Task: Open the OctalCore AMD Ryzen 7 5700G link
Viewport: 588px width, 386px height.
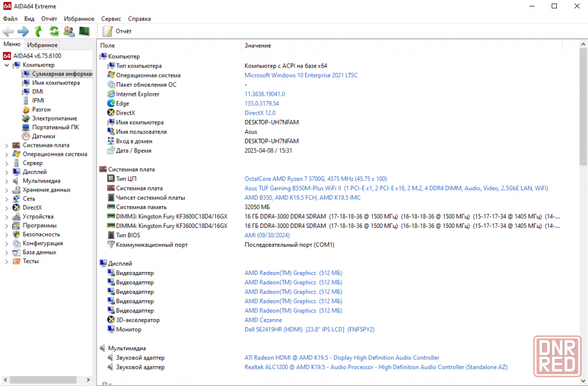Action: coord(316,179)
